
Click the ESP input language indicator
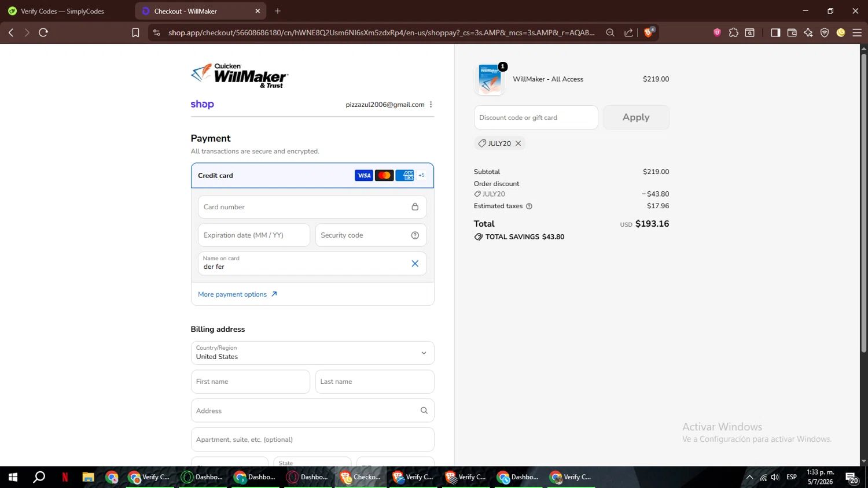click(792, 477)
